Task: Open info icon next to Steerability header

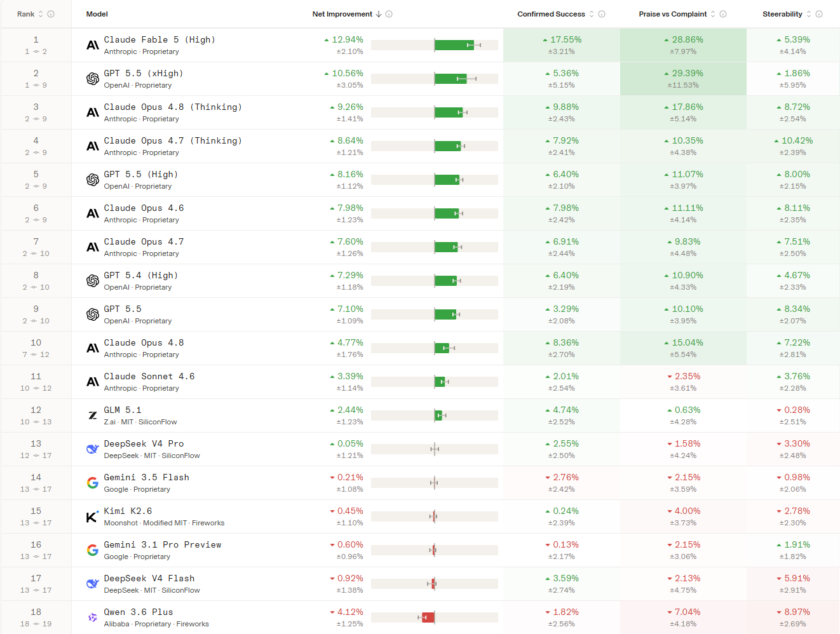Action: [819, 14]
